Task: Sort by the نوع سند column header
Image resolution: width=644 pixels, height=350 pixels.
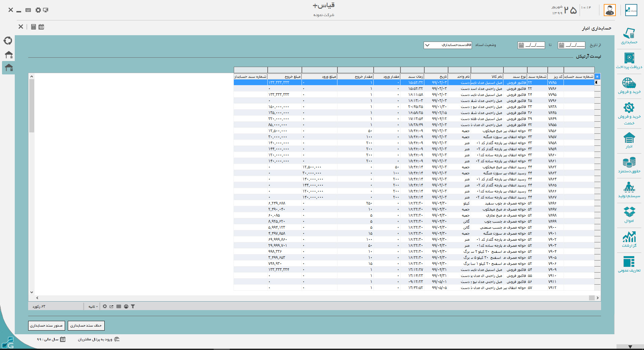Action: point(515,77)
